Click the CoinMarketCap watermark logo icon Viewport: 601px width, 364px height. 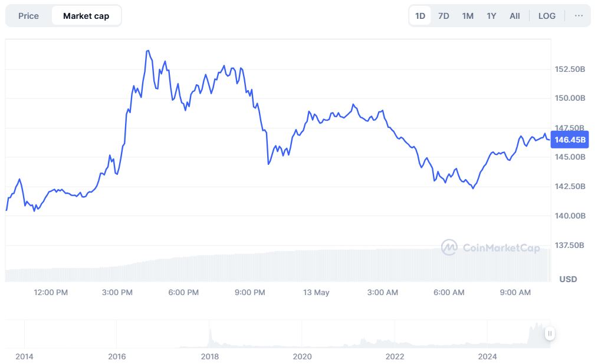449,247
